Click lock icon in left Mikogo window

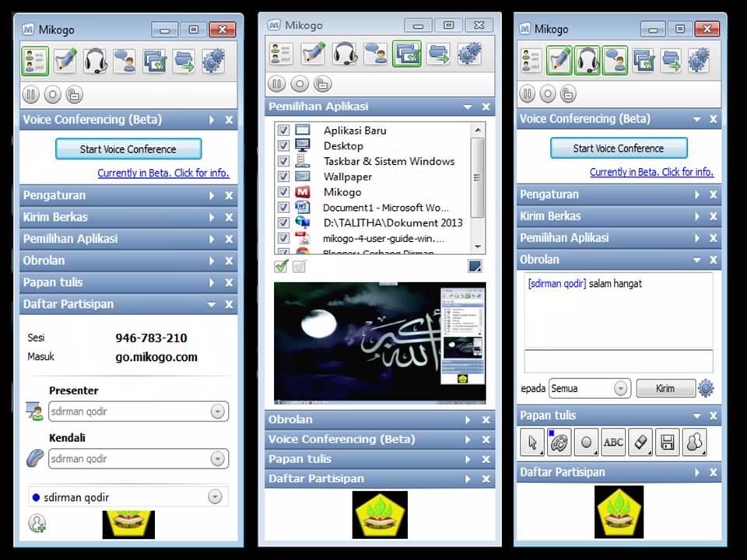coord(75,94)
